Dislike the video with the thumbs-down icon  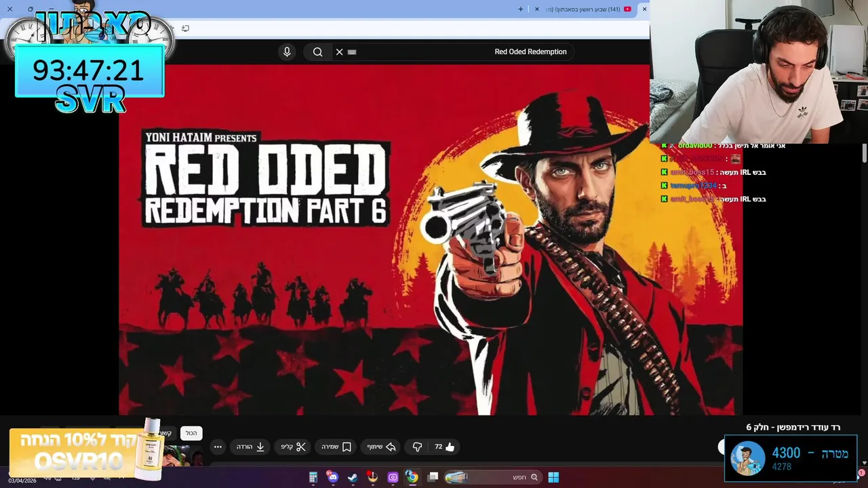click(x=417, y=447)
